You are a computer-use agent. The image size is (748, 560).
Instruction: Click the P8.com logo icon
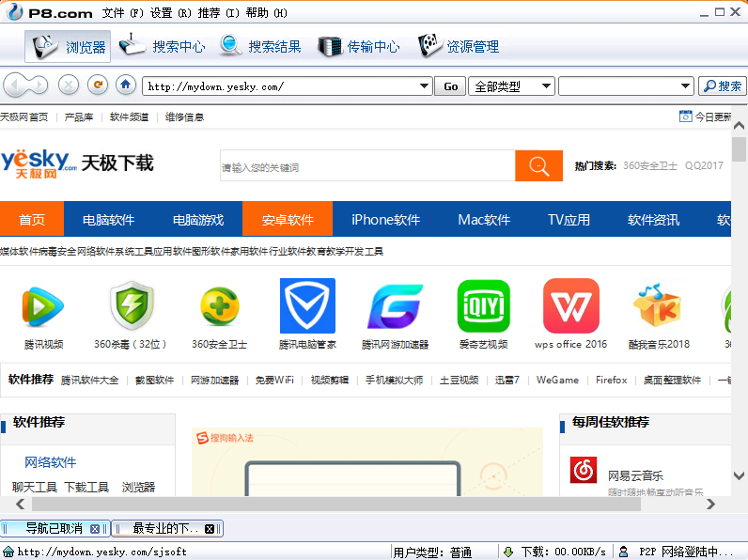pos(15,12)
